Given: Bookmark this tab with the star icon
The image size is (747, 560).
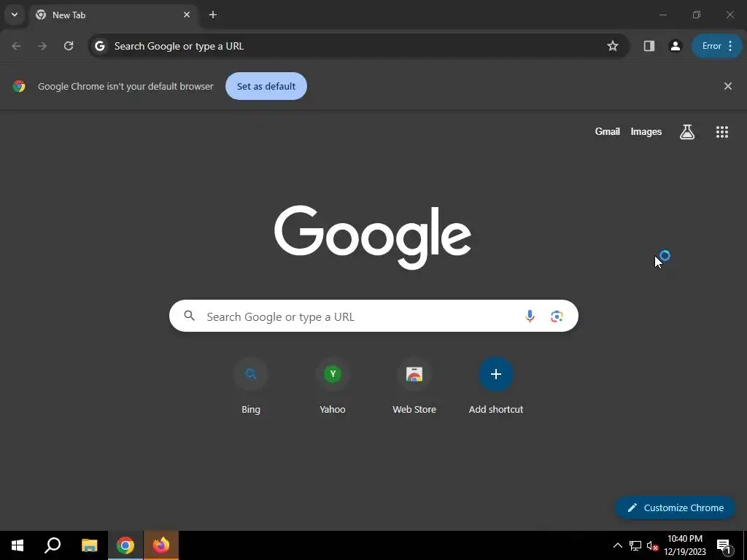Looking at the screenshot, I should click(x=613, y=46).
